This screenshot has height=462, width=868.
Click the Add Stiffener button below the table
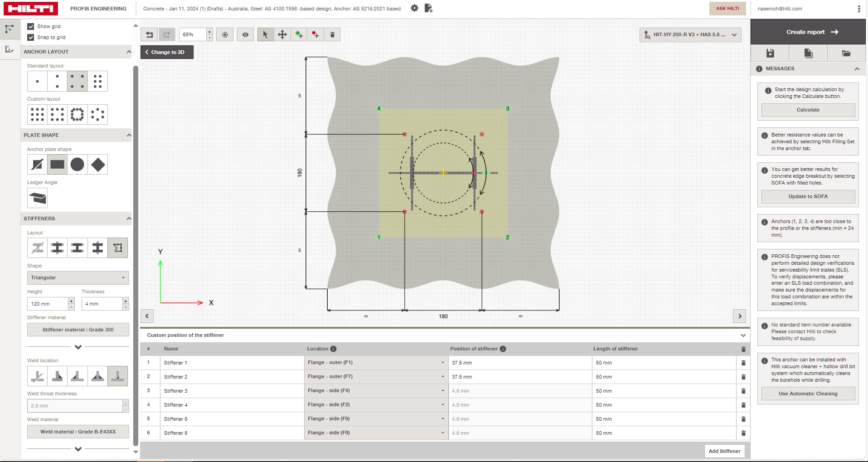coord(724,451)
